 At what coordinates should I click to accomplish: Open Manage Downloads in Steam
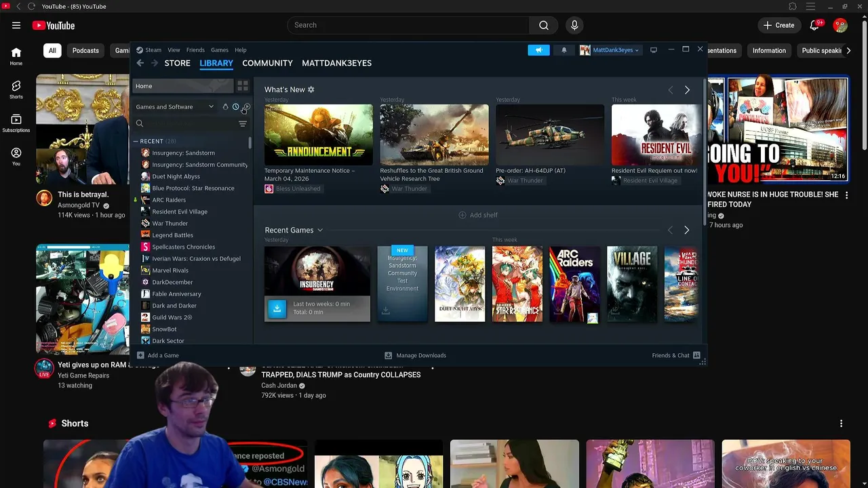(415, 355)
